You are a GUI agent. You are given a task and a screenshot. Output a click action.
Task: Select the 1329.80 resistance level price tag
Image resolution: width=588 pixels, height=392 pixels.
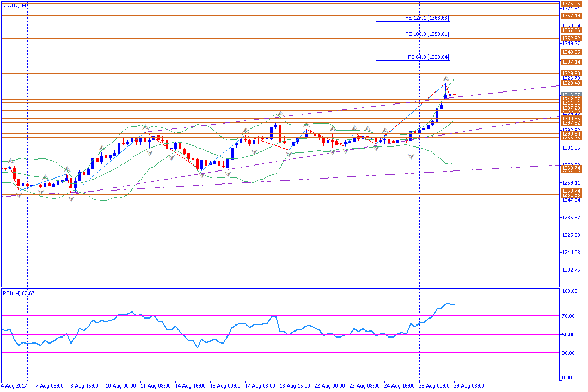tap(571, 73)
